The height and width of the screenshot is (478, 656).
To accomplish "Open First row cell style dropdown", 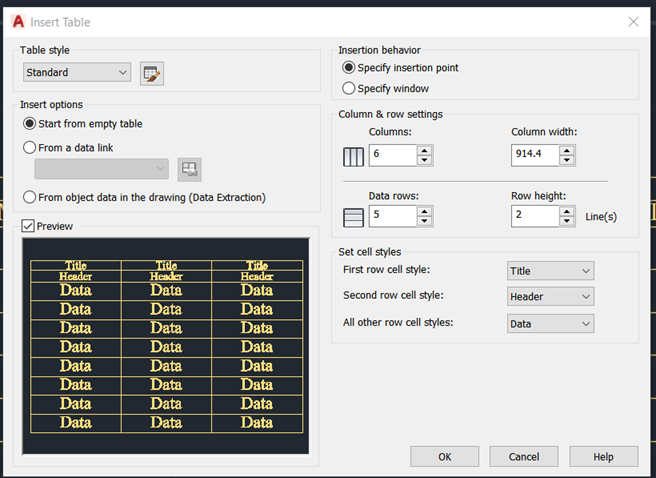I will tap(550, 271).
